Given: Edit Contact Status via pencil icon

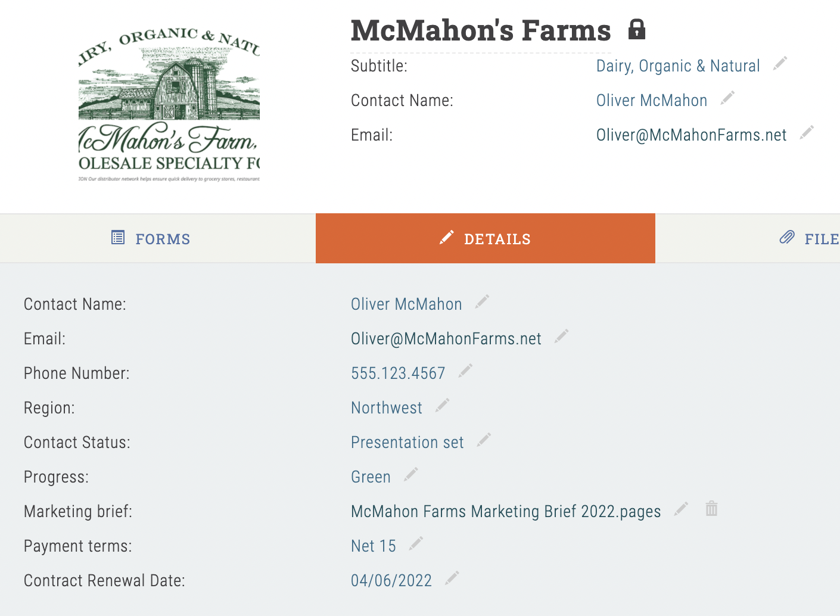Looking at the screenshot, I should pos(484,440).
